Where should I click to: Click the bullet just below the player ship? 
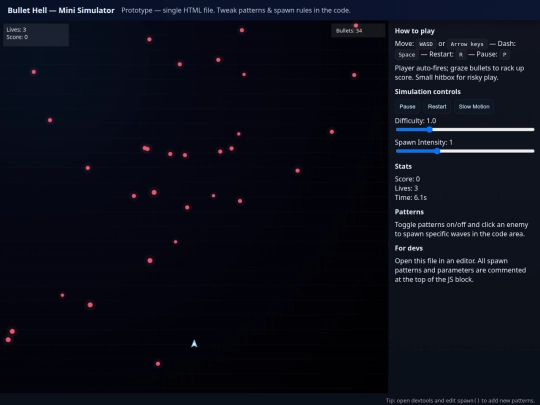click(x=158, y=364)
